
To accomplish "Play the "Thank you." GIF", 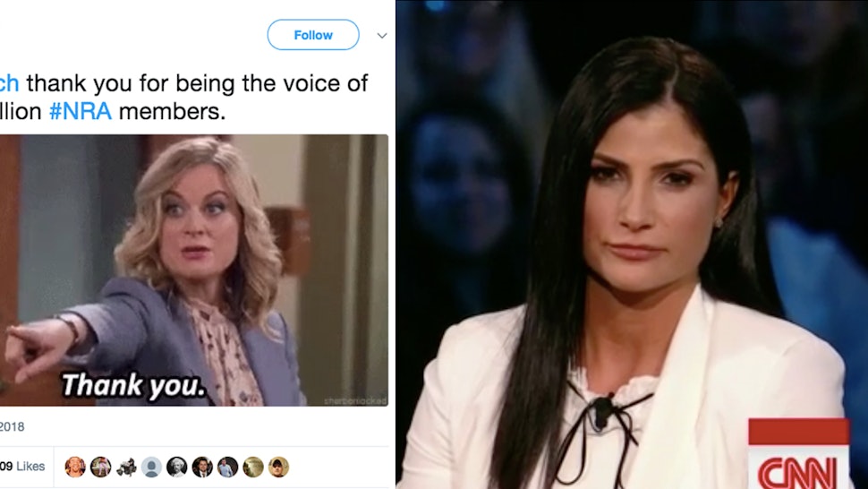I will (194, 270).
